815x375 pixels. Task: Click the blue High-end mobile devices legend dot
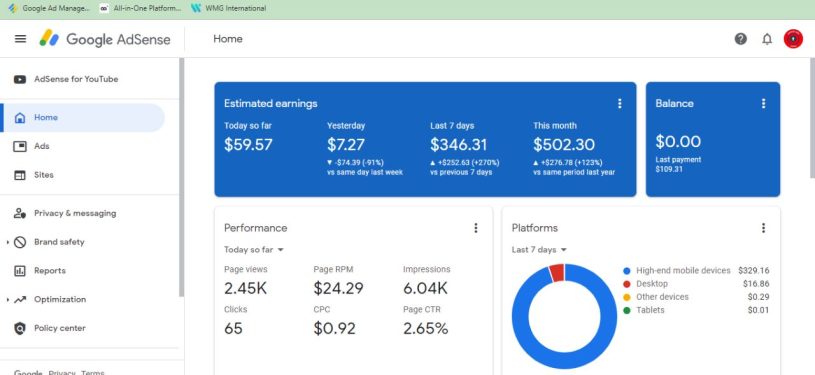click(627, 271)
